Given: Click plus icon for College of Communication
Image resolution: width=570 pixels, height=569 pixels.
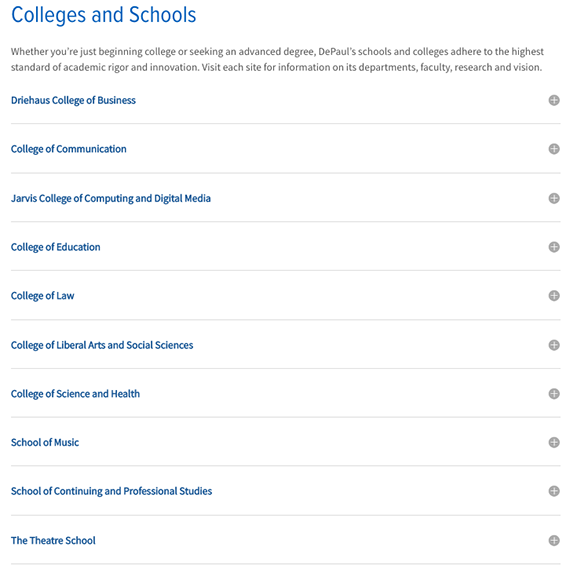Looking at the screenshot, I should point(554,149).
